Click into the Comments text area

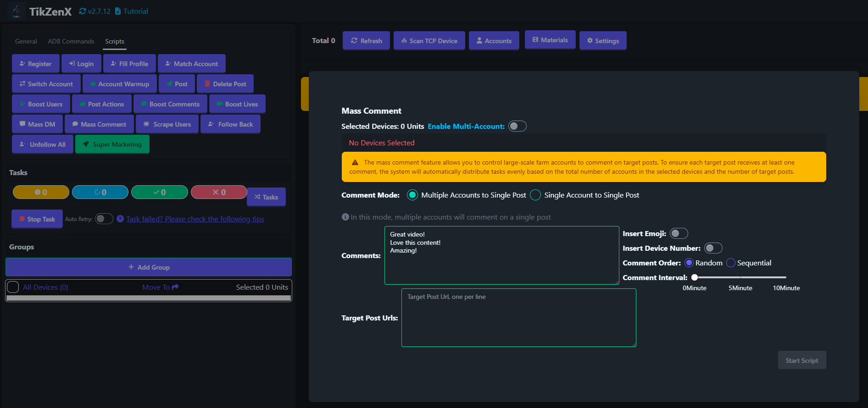(502, 255)
